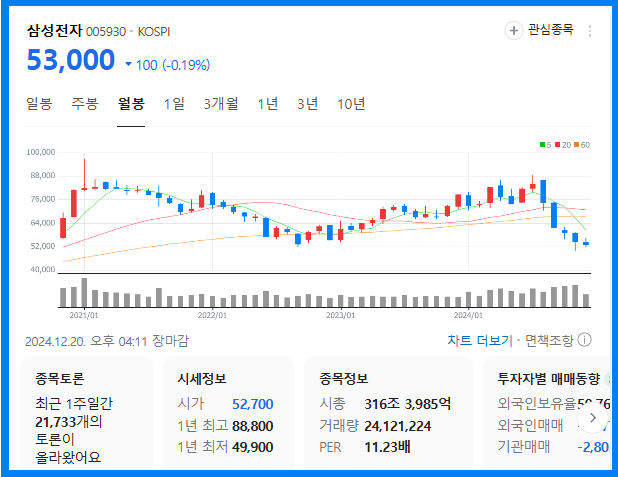Click the 외국인매매 row label
Screen dimensions: 618x477
click(531, 425)
